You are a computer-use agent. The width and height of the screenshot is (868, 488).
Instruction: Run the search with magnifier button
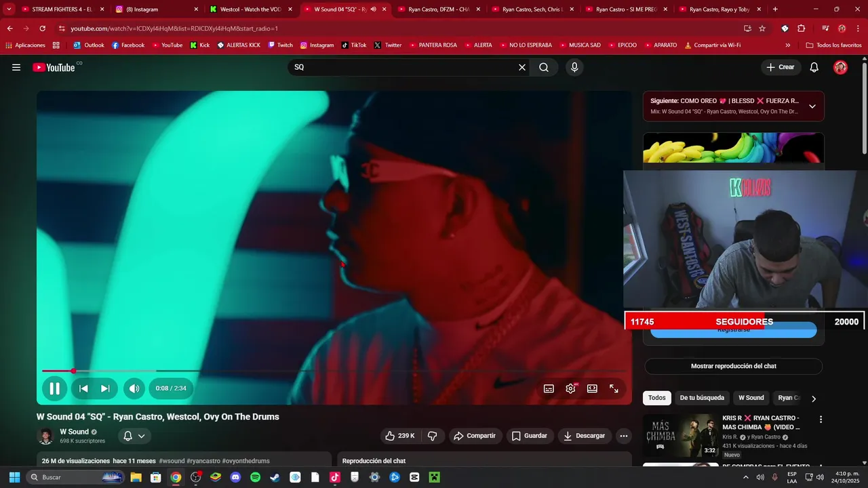tap(544, 67)
